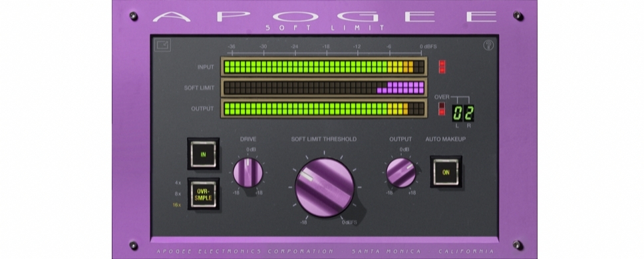644x259 pixels.
Task: Open the help question mark icon
Action: (x=488, y=45)
